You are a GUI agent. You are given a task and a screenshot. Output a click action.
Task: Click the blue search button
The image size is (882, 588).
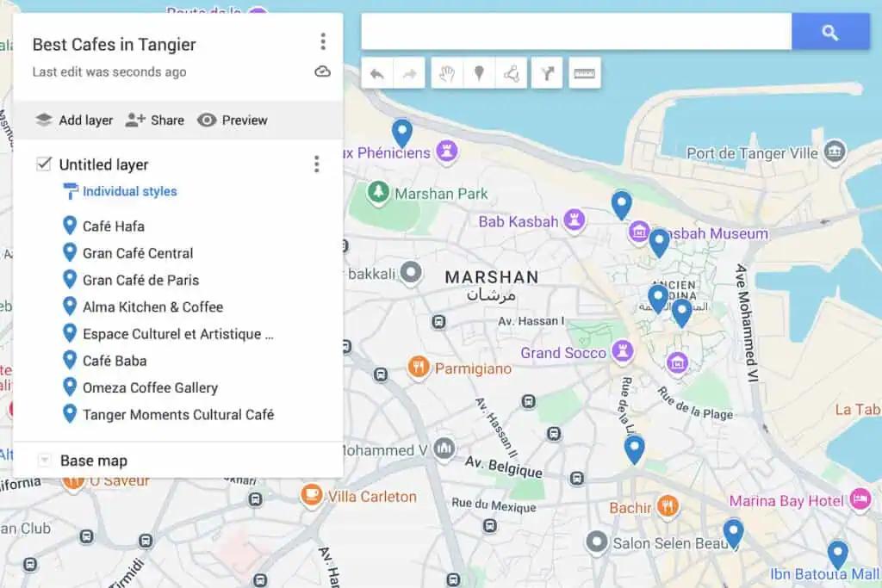click(x=830, y=32)
